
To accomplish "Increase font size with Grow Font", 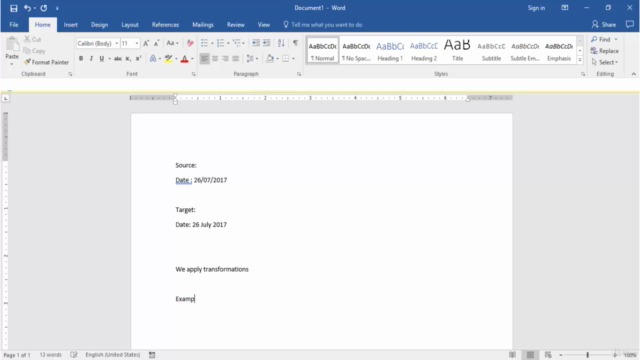I will [x=146, y=43].
